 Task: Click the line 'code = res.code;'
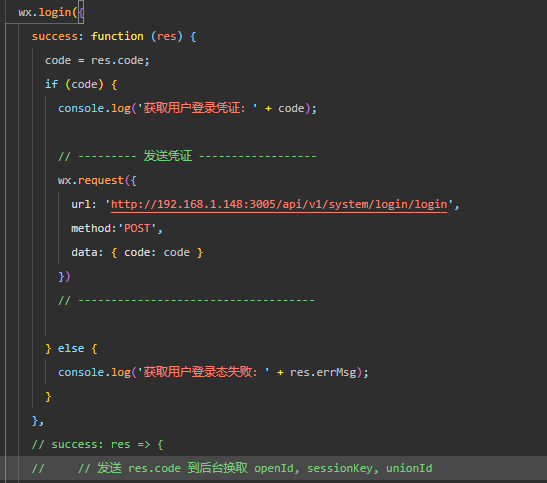coord(97,60)
